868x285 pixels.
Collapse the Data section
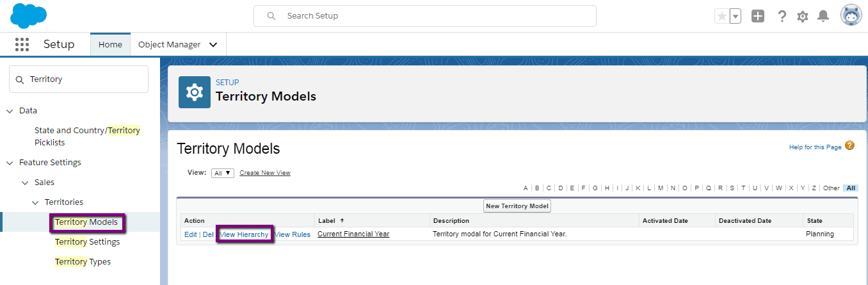[x=10, y=111]
